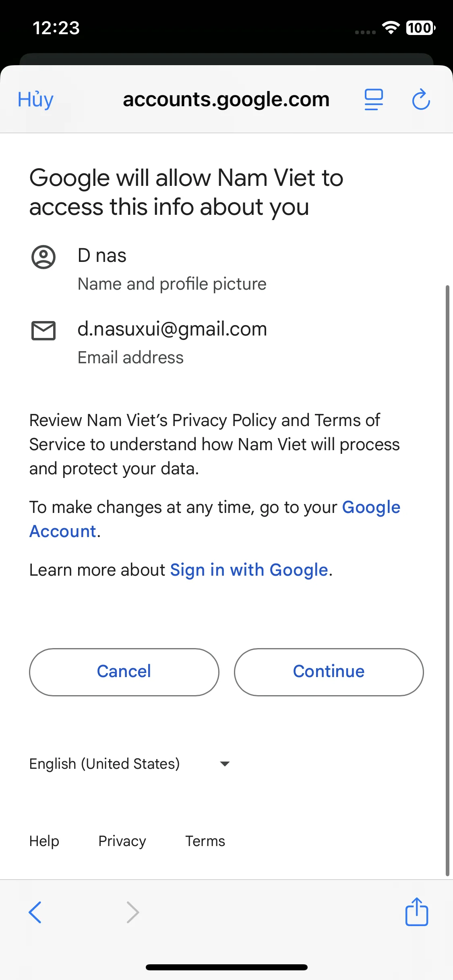
Task: Tap the browser back arrow
Action: tap(35, 912)
